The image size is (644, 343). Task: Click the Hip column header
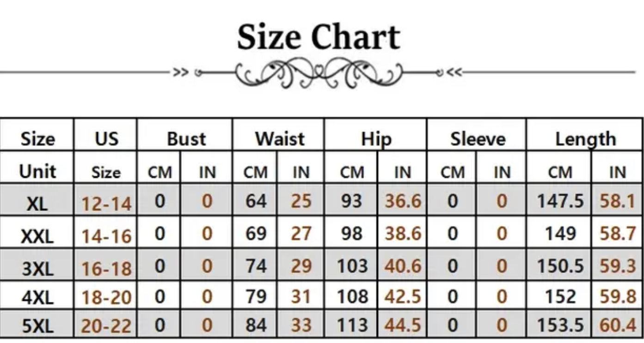(376, 139)
